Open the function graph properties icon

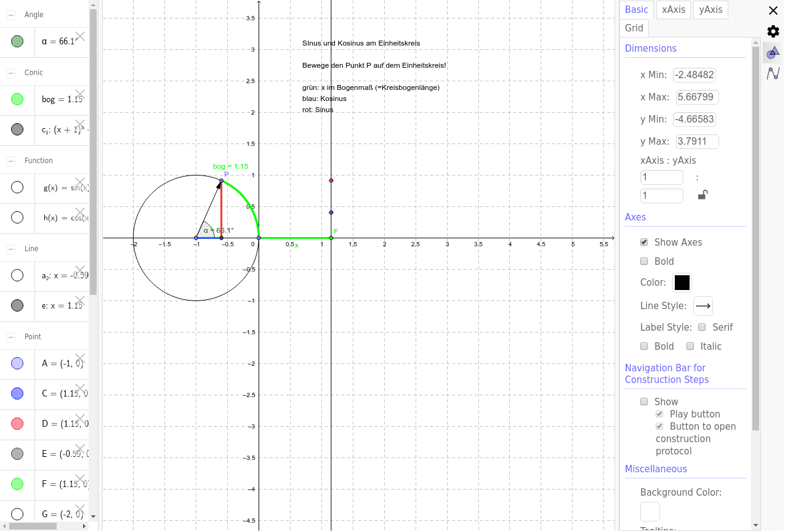click(x=773, y=74)
